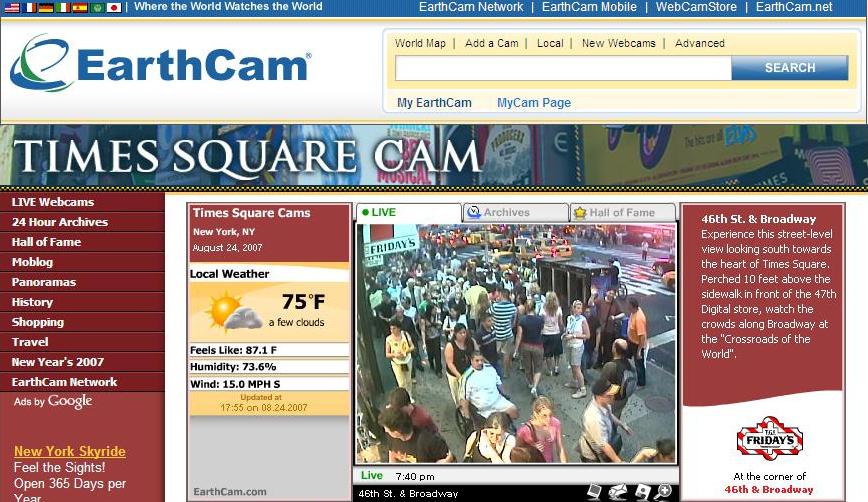Viewport: 868px width, 502px height.
Task: Open Travel in the sidebar
Action: point(82,341)
